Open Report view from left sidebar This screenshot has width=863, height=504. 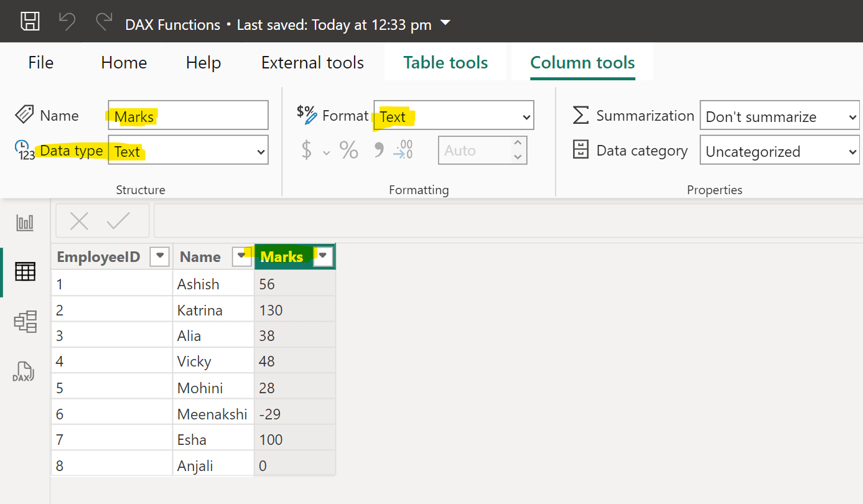pyautogui.click(x=25, y=223)
